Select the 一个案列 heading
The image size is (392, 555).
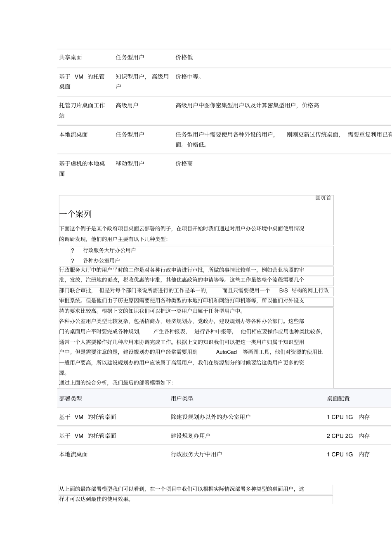[76, 214]
